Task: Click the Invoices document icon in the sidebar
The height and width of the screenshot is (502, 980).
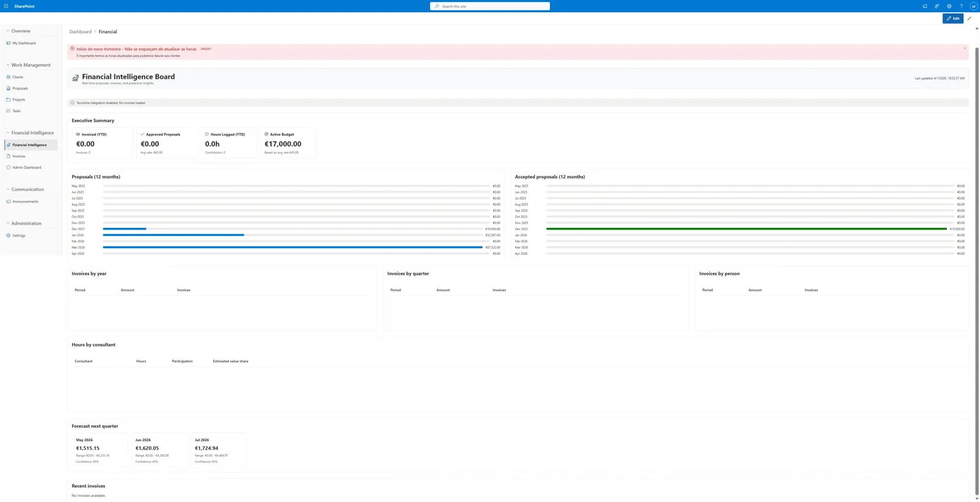Action: (9, 156)
